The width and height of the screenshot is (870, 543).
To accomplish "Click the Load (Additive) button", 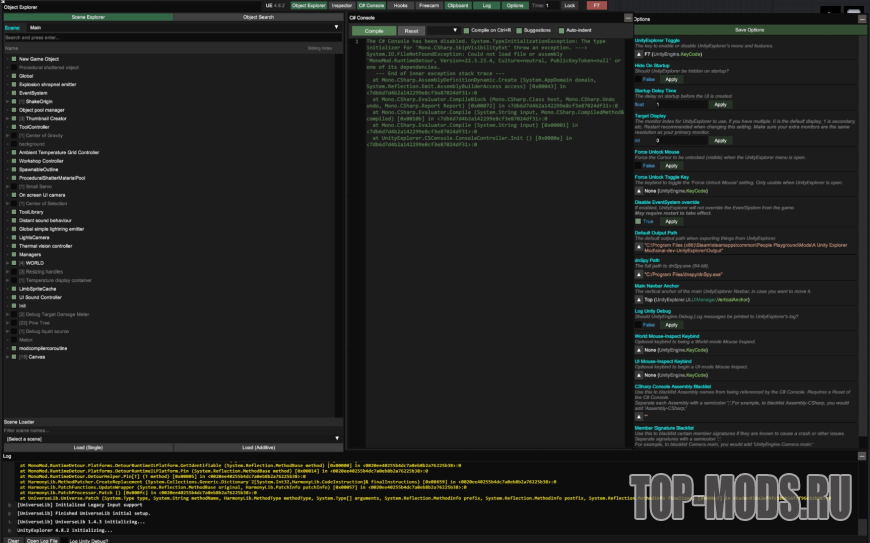I will tap(259, 447).
